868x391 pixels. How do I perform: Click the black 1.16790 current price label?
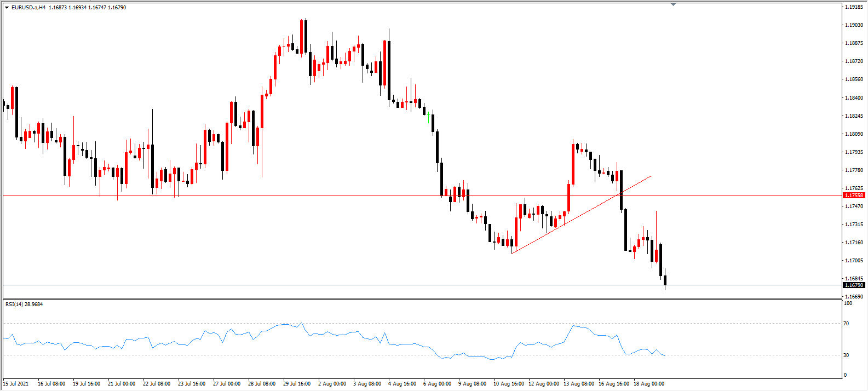(854, 285)
